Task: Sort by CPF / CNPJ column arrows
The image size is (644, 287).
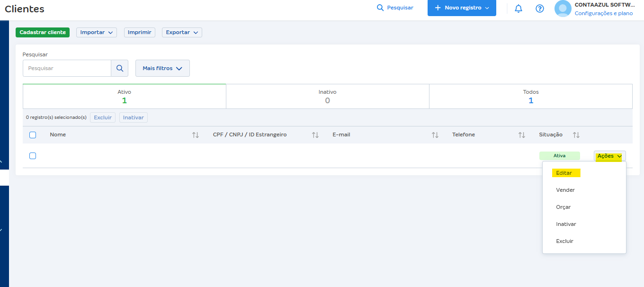Action: pos(315,135)
